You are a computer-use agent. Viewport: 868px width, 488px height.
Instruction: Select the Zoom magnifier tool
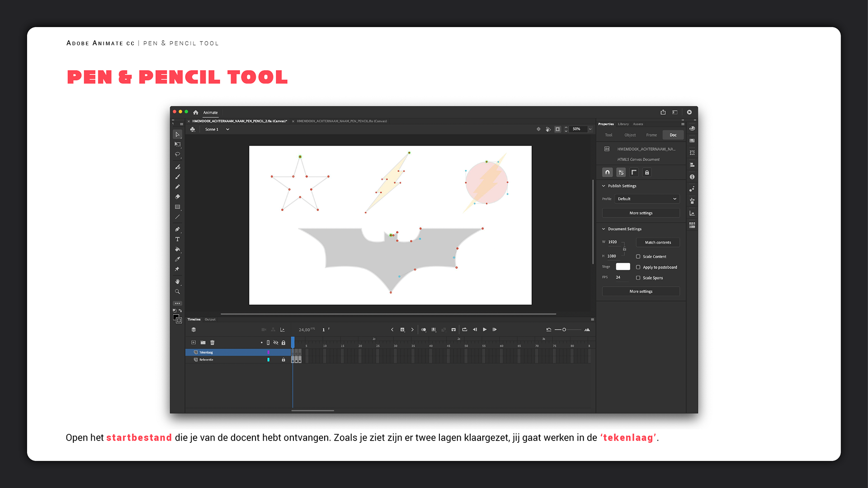[177, 292]
